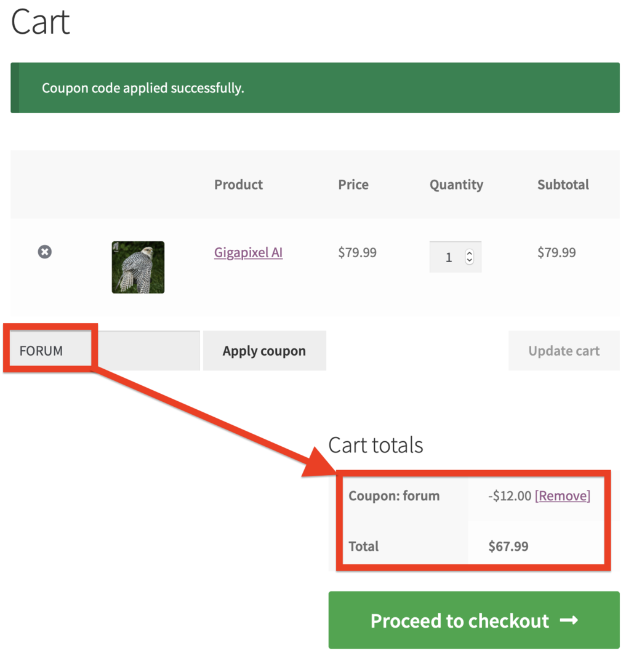Open the Gigapixel AI product link

pos(248,252)
